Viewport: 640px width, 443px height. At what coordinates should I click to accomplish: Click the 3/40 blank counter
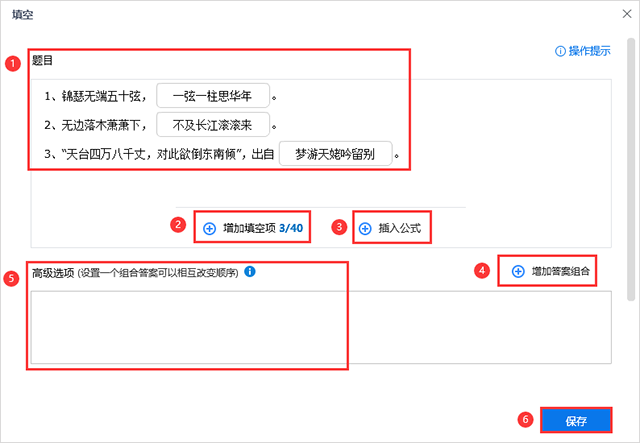(x=291, y=228)
